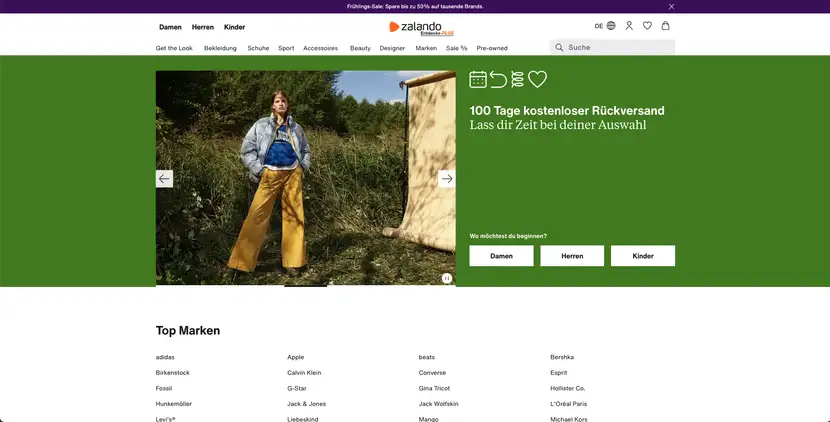The image size is (830, 422).
Task: Focus the Suche search field
Action: click(x=612, y=47)
